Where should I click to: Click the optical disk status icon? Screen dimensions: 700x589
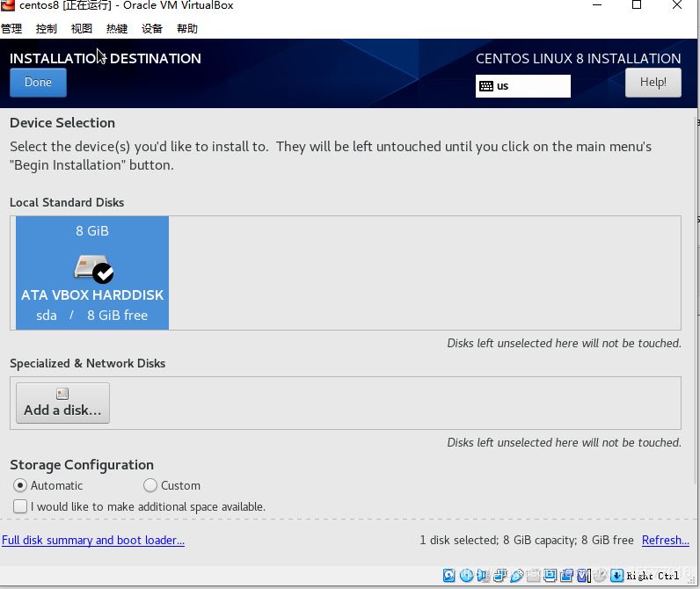click(466, 576)
